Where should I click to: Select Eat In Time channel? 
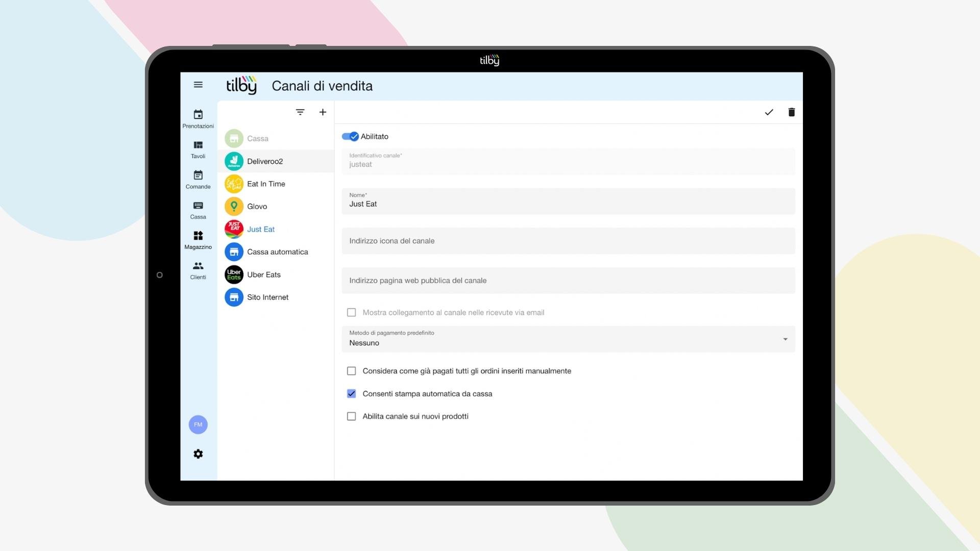(x=276, y=184)
